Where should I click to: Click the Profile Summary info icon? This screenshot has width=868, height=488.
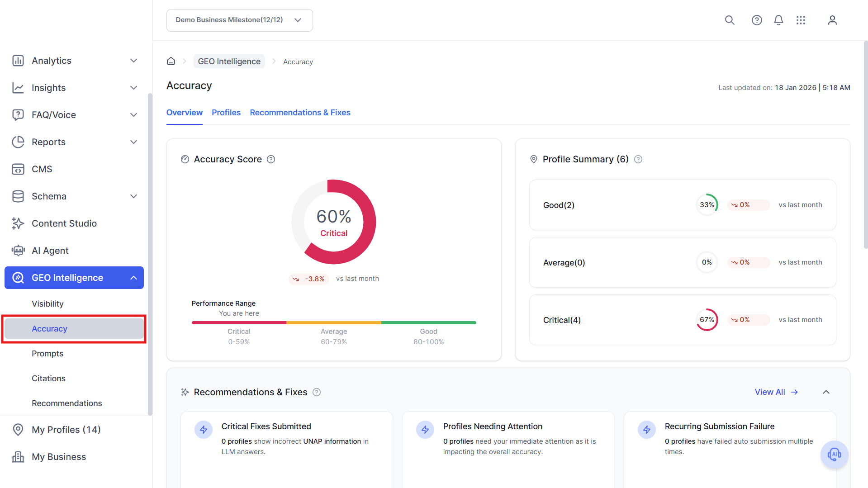(x=638, y=159)
